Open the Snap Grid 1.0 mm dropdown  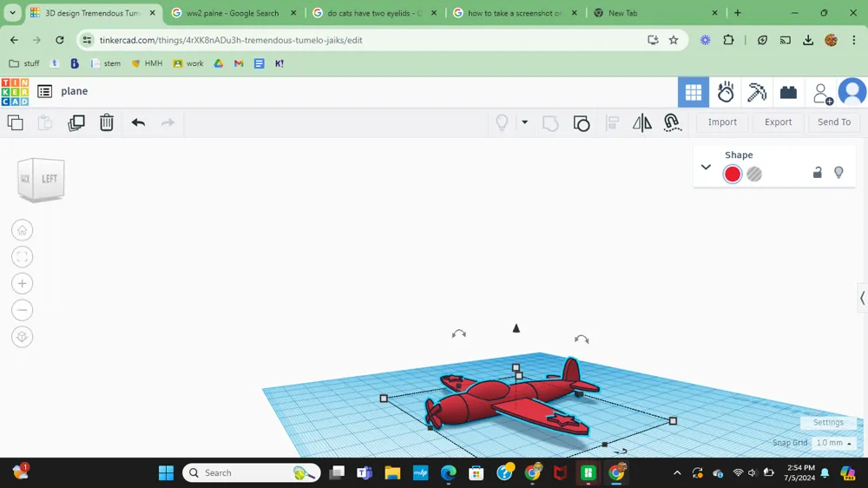click(833, 443)
